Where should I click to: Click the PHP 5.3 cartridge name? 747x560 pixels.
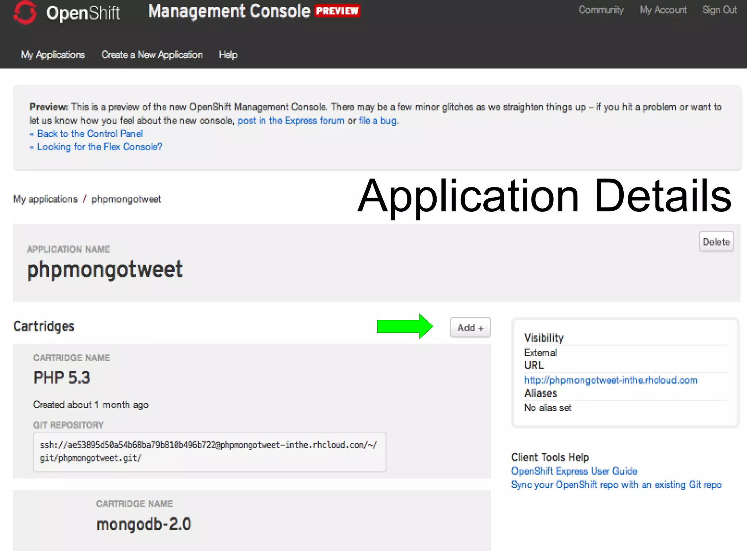[x=62, y=378]
